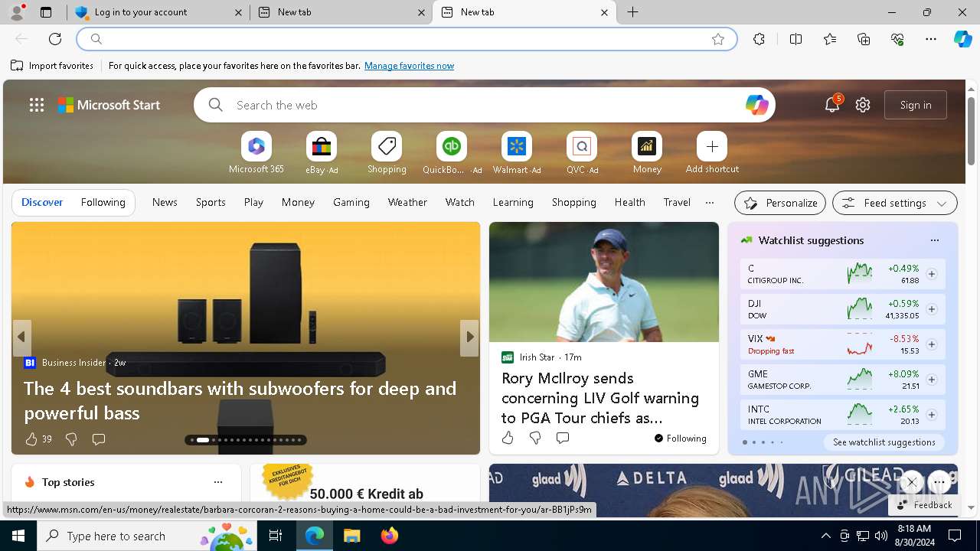Open Task View on taskbar

point(276,536)
